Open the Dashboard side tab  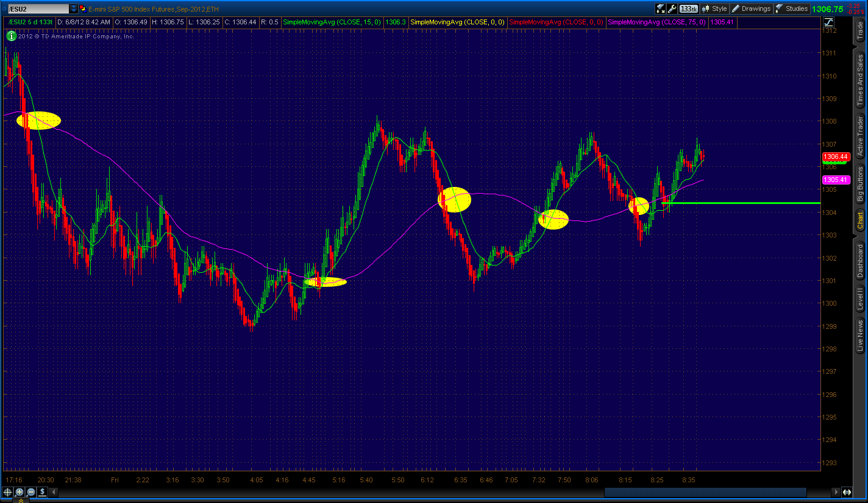pos(860,260)
